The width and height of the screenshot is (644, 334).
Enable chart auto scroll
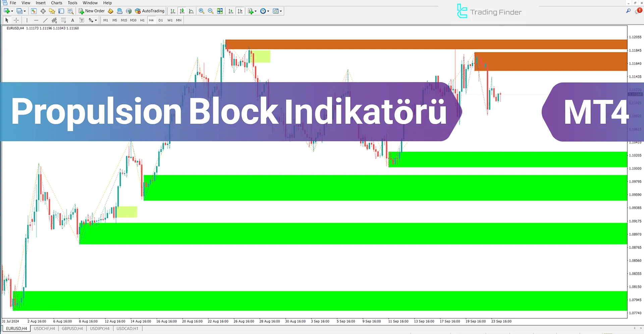coord(231,11)
